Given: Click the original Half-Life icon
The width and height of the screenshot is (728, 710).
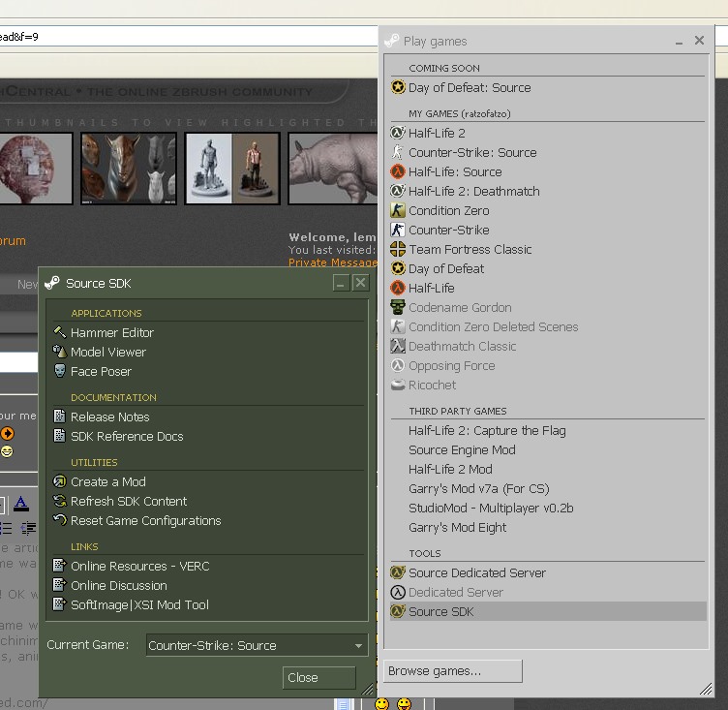Looking at the screenshot, I should click(398, 288).
